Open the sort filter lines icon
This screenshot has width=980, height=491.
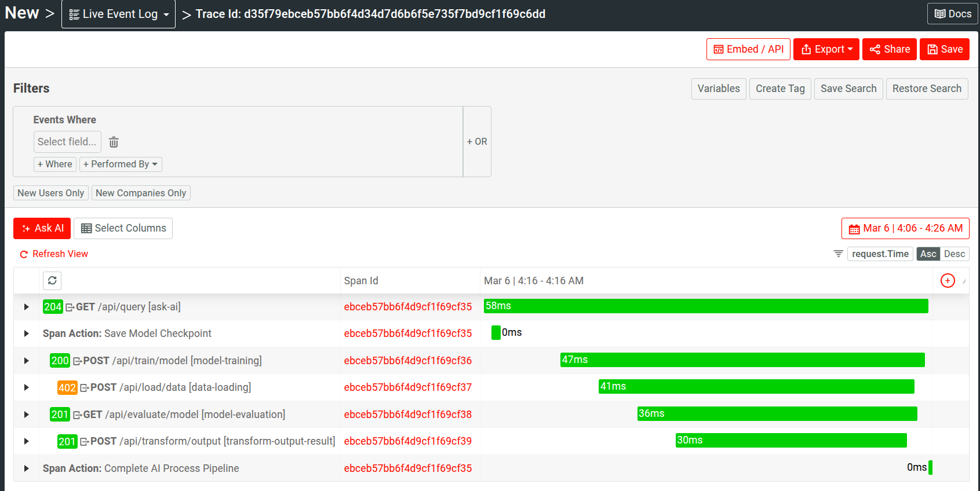(838, 254)
